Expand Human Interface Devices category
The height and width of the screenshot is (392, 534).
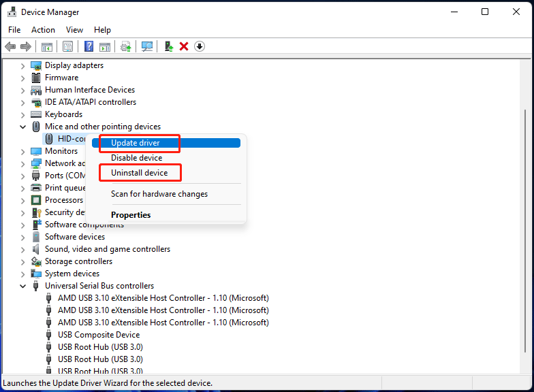[x=23, y=90]
